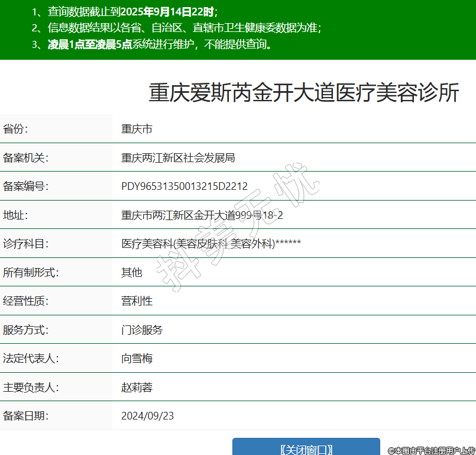Click the business nature value 营利性
Viewport: 476px width, 455px height.
[137, 301]
